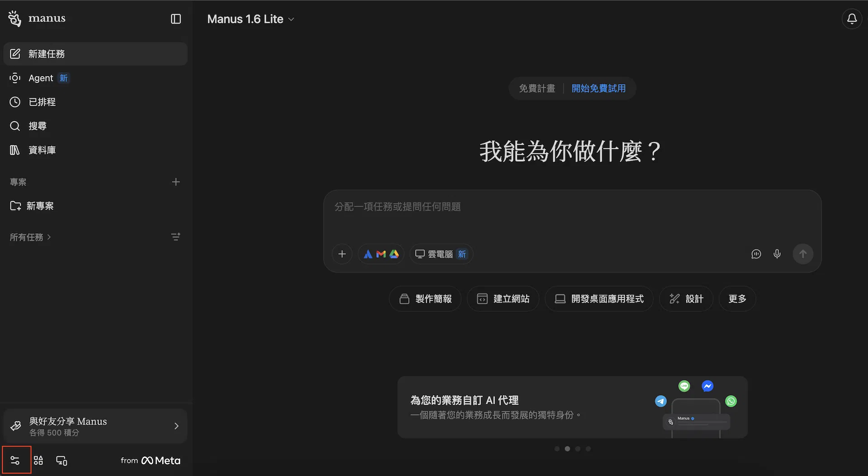The image size is (868, 476).
Task: Click the WhatsApp icon on promo card
Action: coord(731,401)
